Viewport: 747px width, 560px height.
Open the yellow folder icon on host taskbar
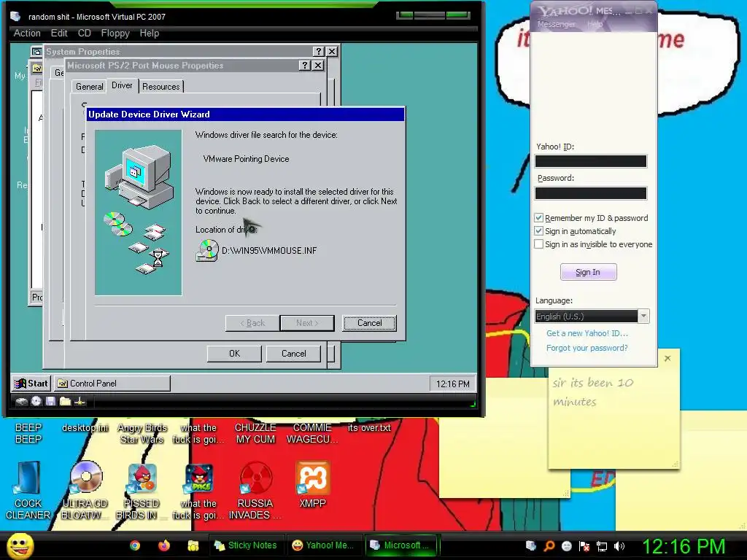(193, 545)
